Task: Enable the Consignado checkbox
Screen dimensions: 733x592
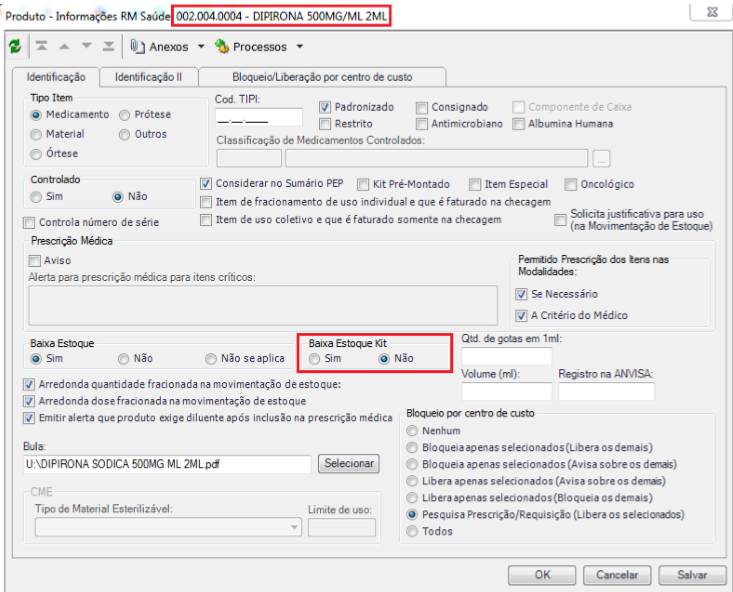Action: 422,108
